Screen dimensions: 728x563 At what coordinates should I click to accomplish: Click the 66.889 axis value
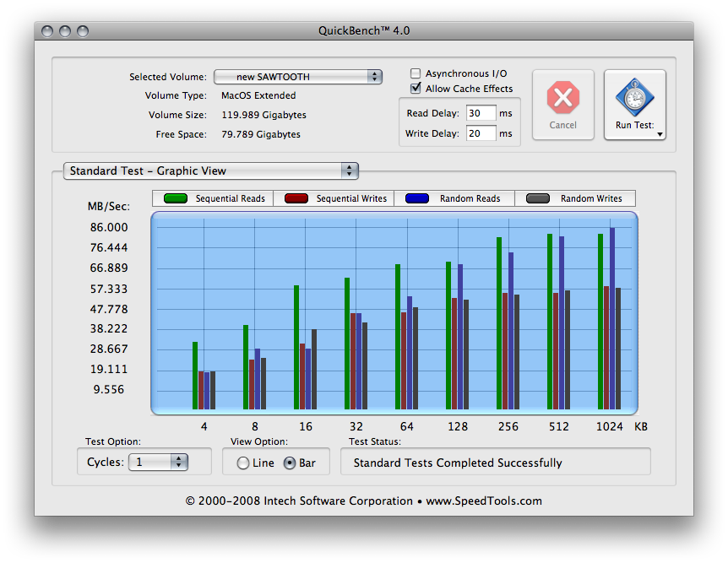tap(109, 268)
